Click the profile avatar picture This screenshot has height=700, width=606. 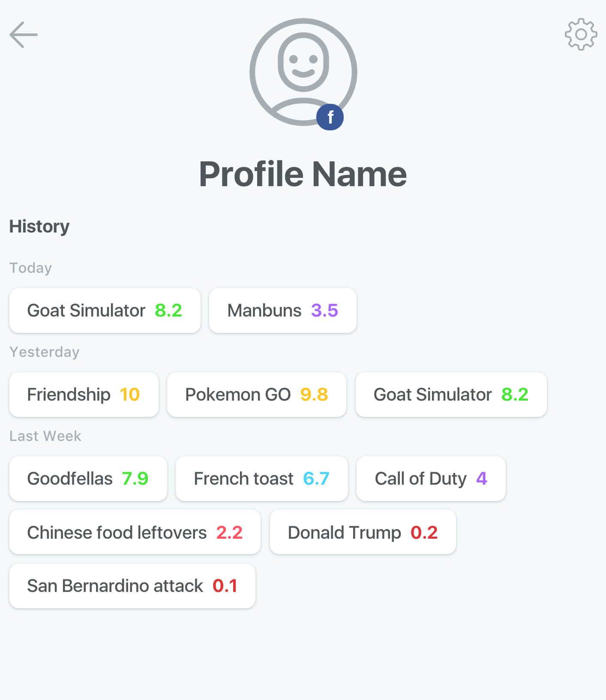coord(303,69)
